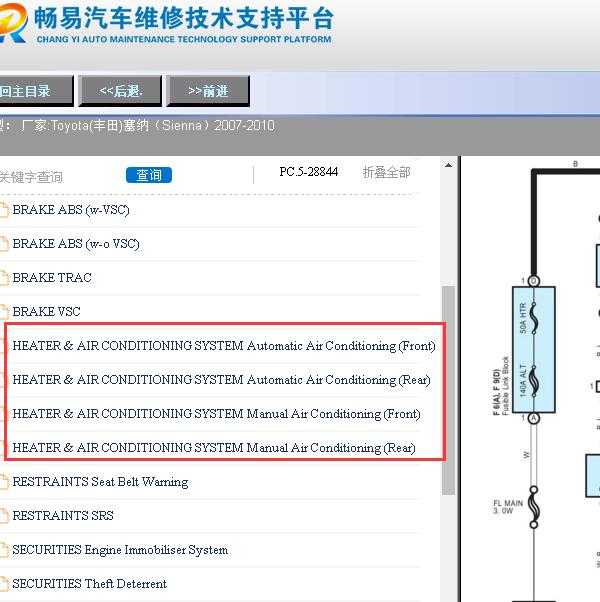The width and height of the screenshot is (600, 602).
Task: Click the 140A ALT fuse label
Action: pyautogui.click(x=523, y=380)
